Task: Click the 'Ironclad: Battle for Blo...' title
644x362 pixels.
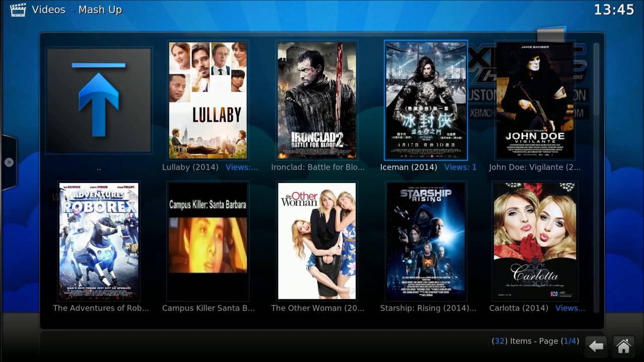Action: coord(318,167)
